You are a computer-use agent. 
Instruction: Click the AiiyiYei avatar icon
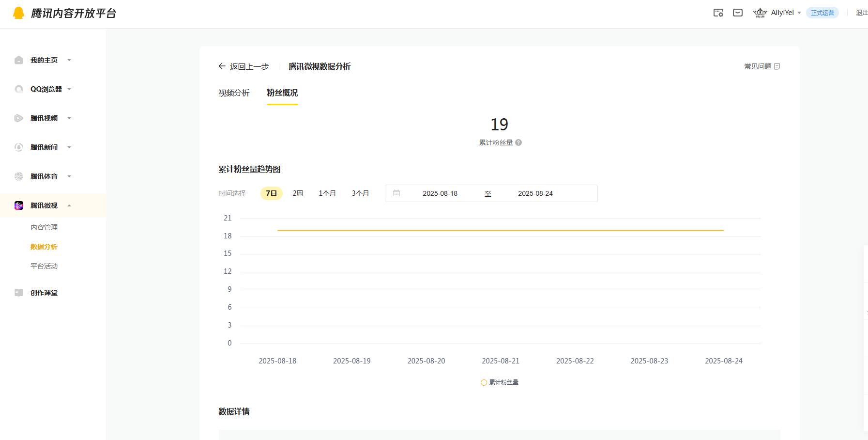(x=760, y=13)
